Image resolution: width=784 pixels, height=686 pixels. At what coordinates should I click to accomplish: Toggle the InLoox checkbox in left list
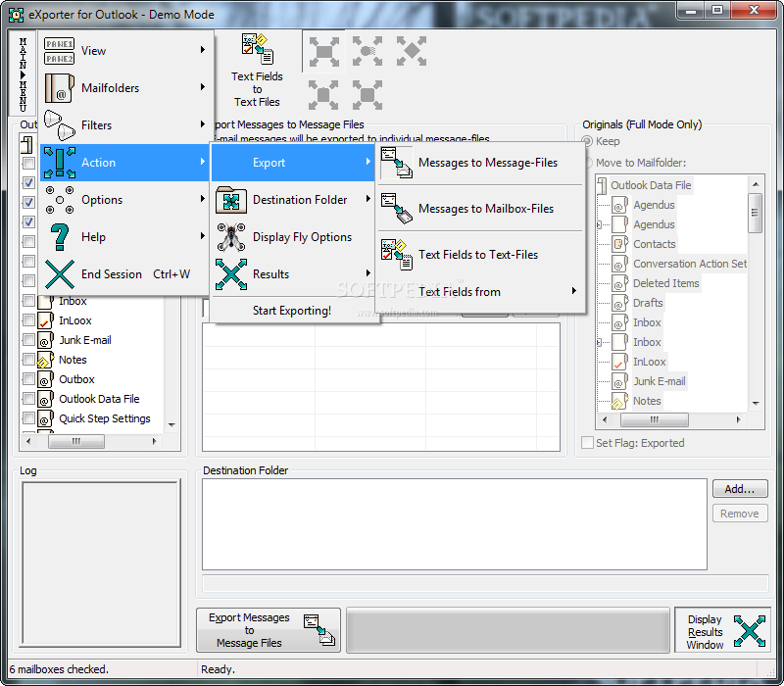click(29, 320)
